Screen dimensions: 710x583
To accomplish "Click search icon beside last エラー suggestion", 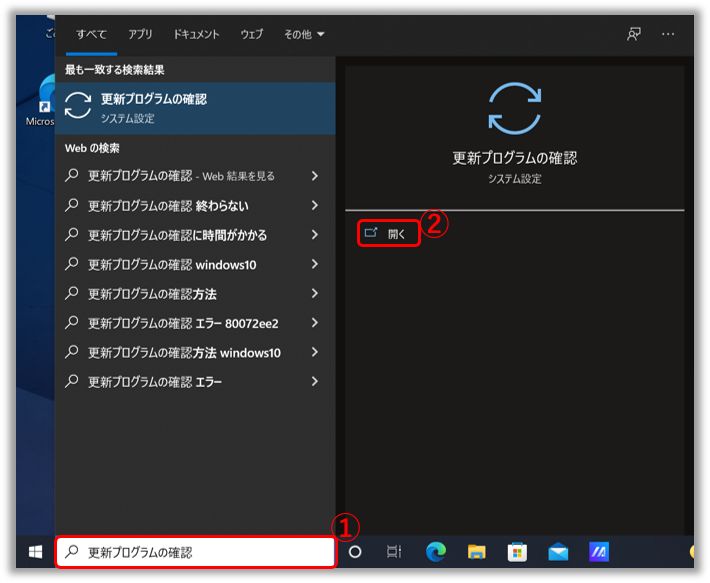I will (72, 382).
